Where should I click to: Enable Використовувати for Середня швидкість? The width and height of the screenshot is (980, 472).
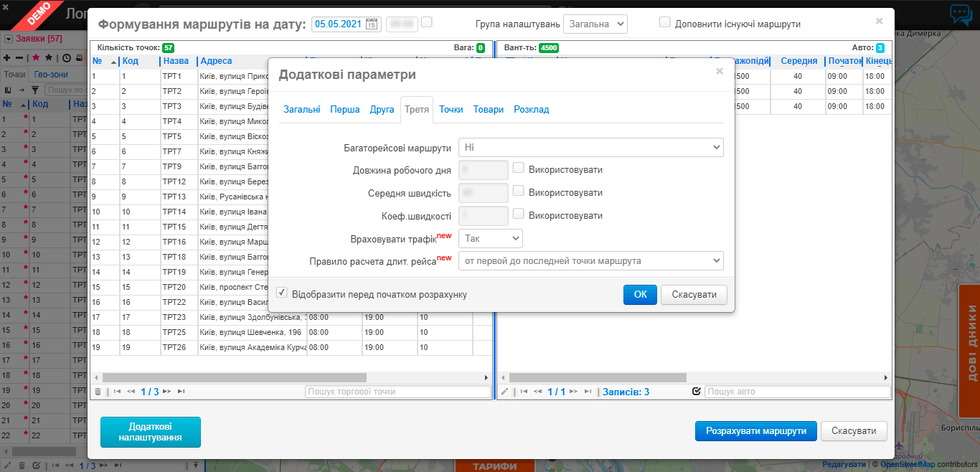click(519, 192)
